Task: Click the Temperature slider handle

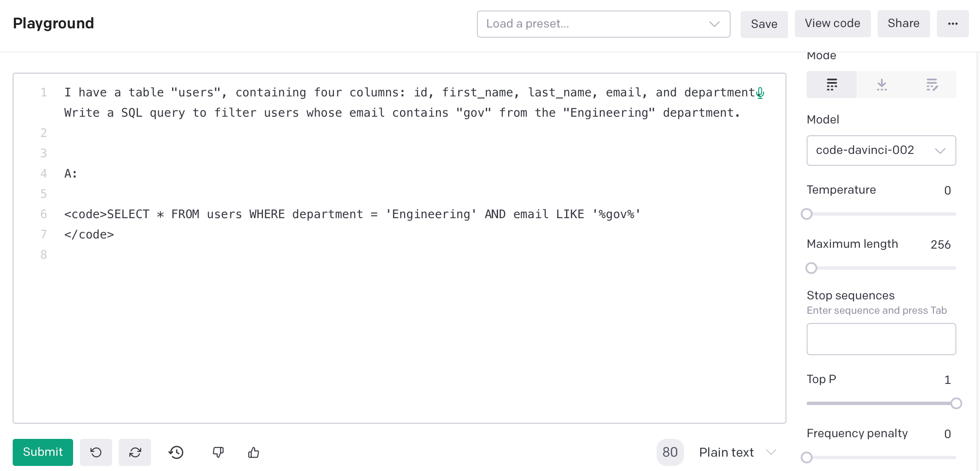Action: click(x=807, y=214)
